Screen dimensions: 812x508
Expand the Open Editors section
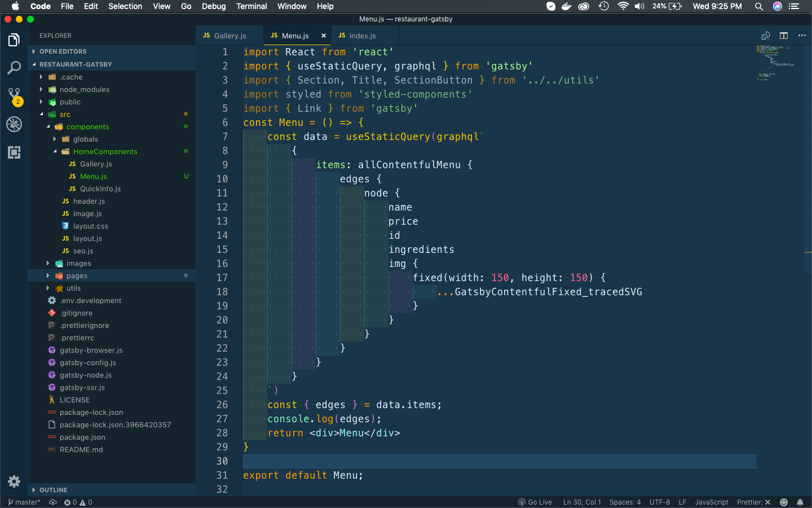(112, 51)
